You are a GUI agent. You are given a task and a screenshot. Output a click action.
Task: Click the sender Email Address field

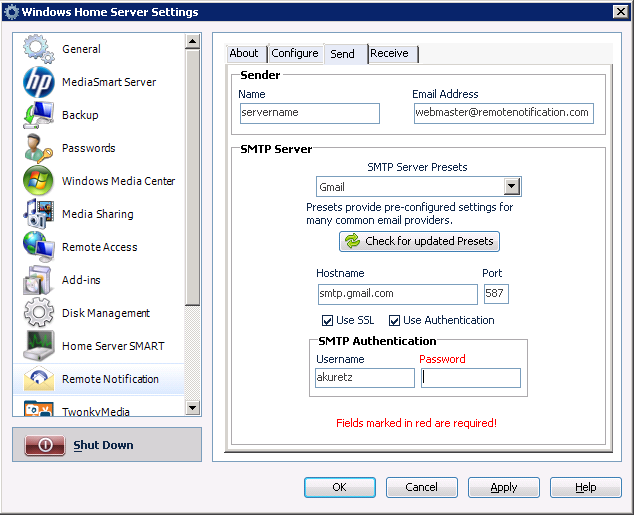pos(504,113)
